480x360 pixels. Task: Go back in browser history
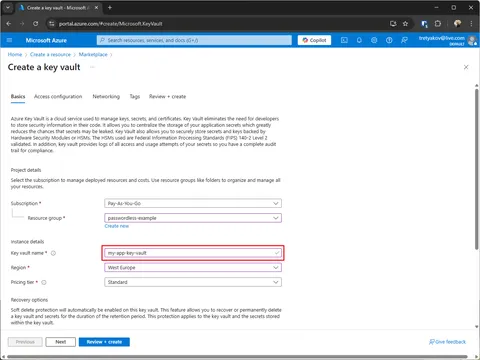coord(9,24)
